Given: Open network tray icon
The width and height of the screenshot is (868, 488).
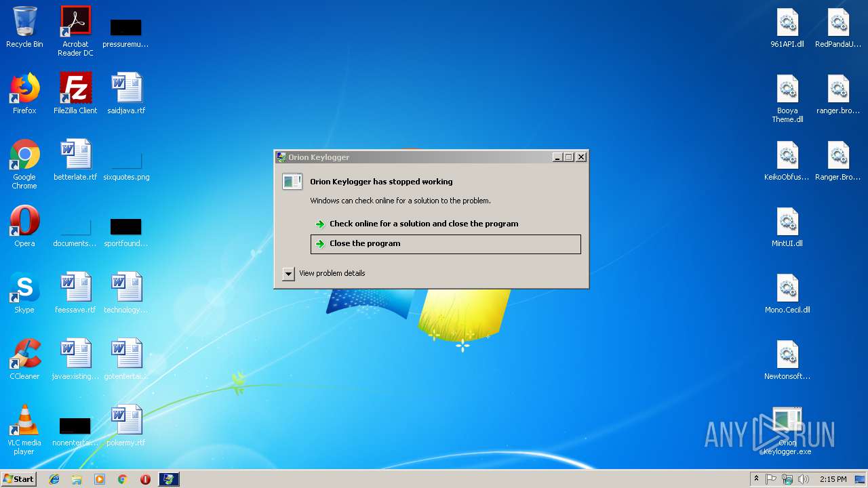Looking at the screenshot, I should pos(787,479).
